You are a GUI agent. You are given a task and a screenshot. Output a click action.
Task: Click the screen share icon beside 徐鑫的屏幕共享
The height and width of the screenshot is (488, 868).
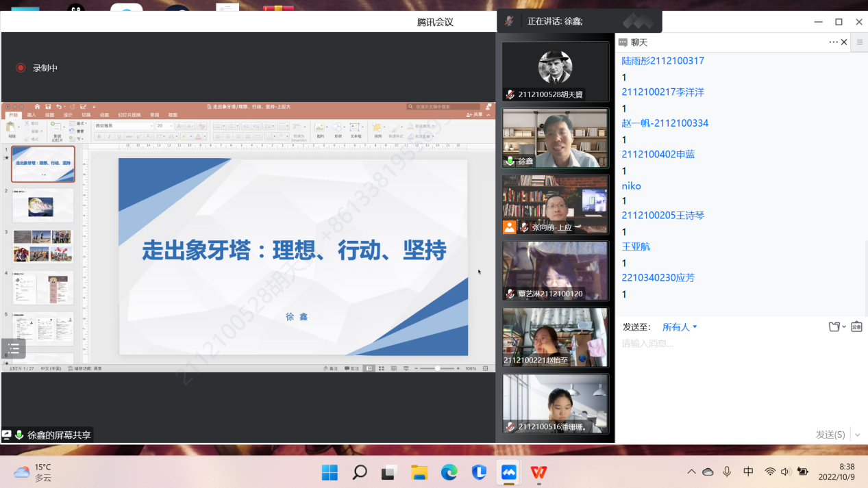click(7, 435)
